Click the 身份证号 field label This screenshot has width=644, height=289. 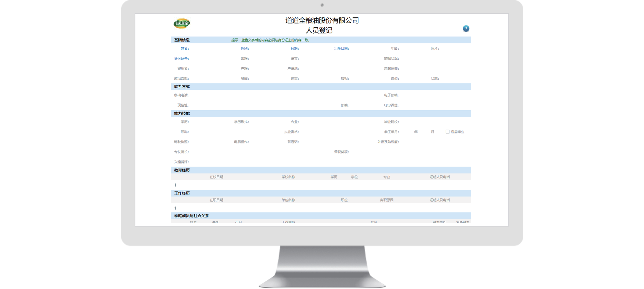click(x=181, y=59)
